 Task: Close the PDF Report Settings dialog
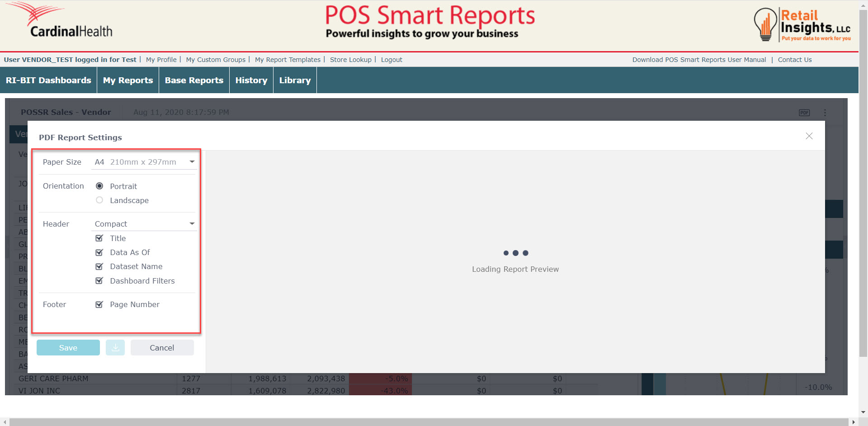809,136
